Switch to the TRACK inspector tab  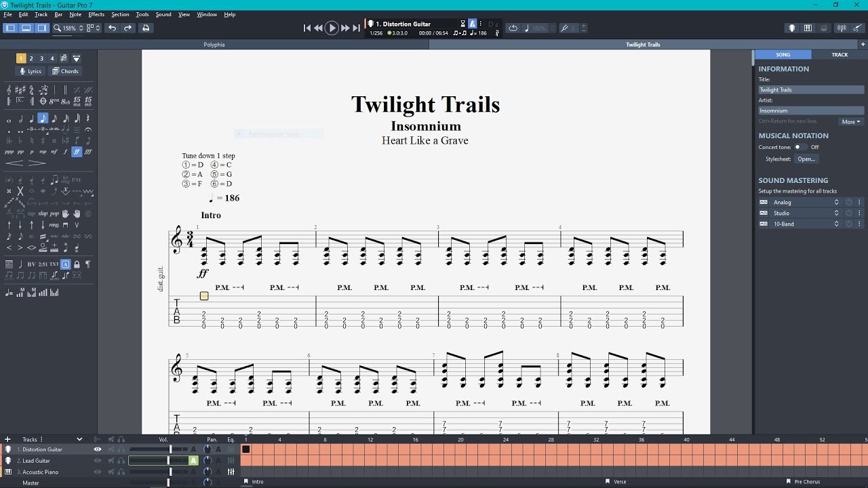point(840,54)
